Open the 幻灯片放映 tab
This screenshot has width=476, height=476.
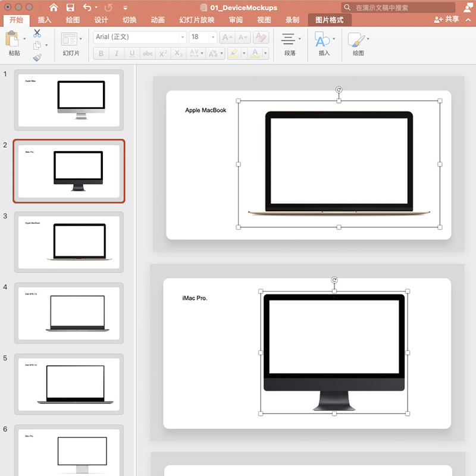point(197,20)
